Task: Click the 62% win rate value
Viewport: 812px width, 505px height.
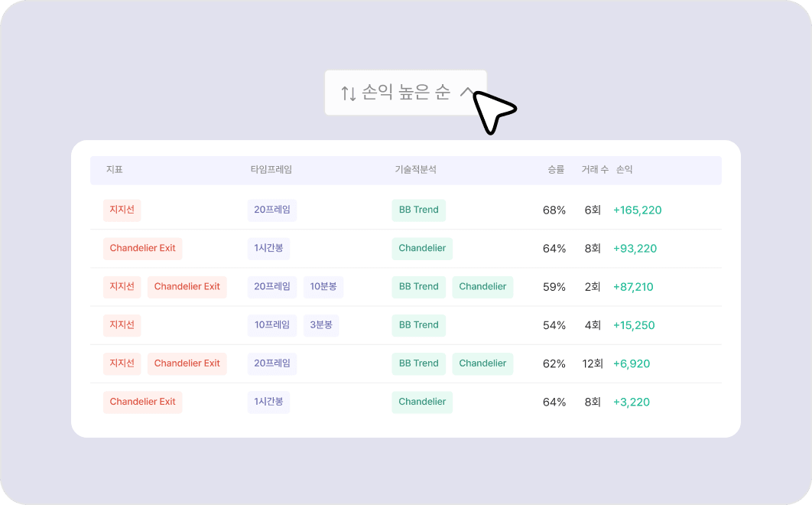Action: pos(554,364)
